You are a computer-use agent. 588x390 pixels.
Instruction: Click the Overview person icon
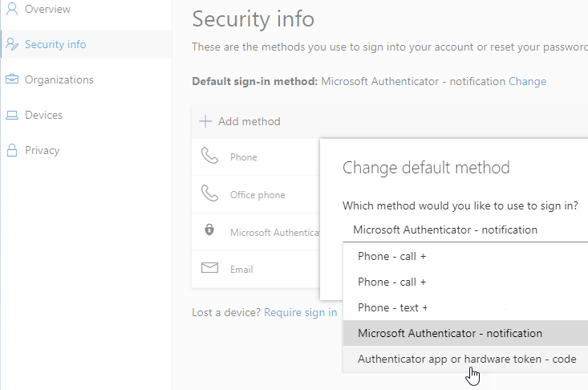coord(12,10)
